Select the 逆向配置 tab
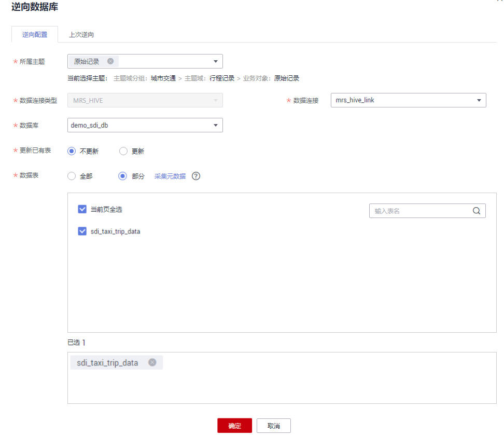Screen dimensions: 504x435 pyautogui.click(x=35, y=35)
